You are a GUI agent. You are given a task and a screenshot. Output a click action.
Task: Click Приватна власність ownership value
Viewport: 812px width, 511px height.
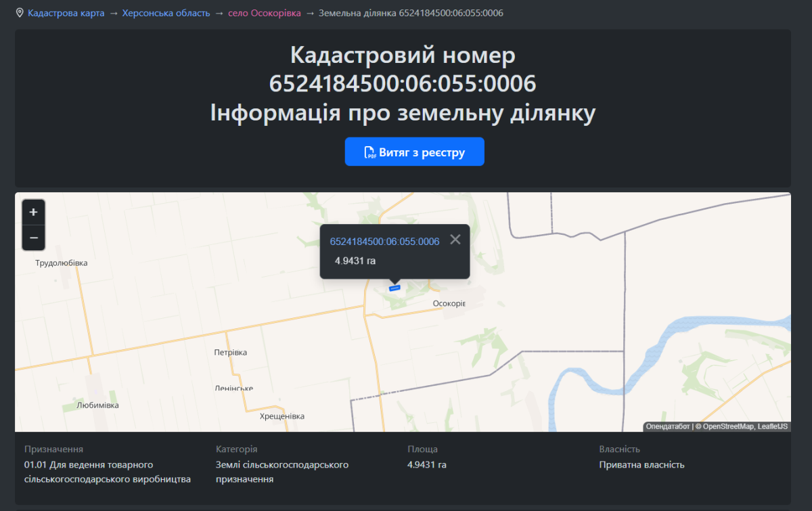(641, 465)
